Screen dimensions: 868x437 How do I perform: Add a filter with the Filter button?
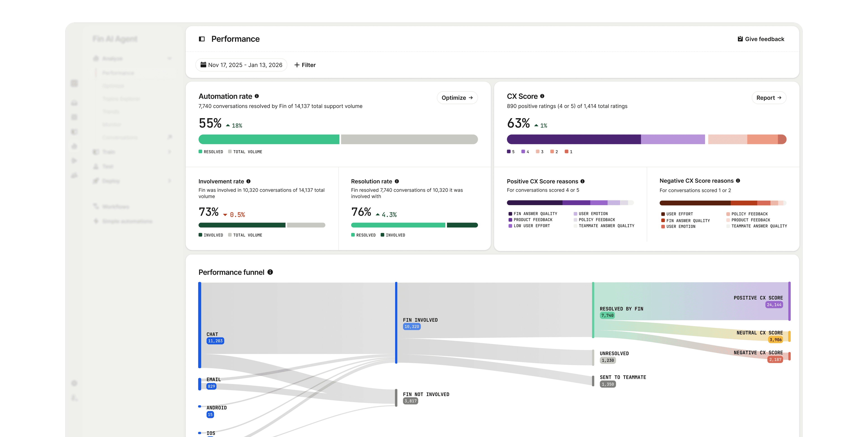point(305,65)
